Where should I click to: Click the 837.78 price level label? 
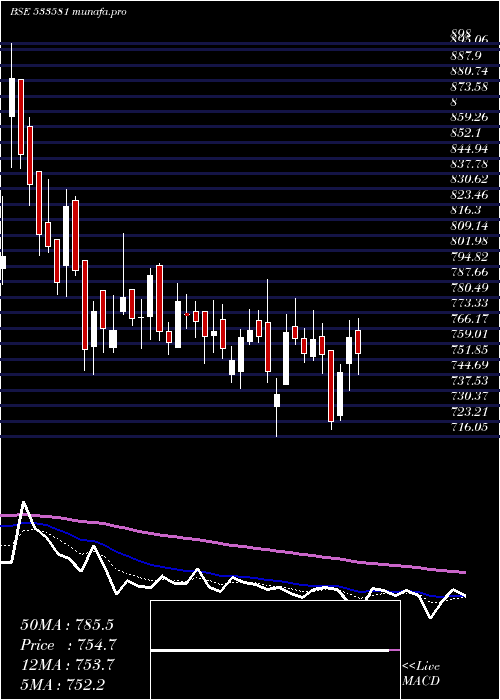469,164
